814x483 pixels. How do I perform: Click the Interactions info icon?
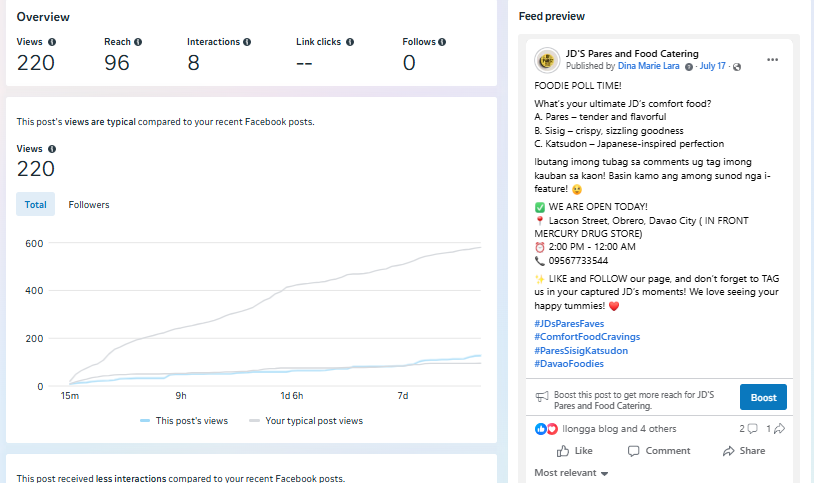click(x=247, y=42)
